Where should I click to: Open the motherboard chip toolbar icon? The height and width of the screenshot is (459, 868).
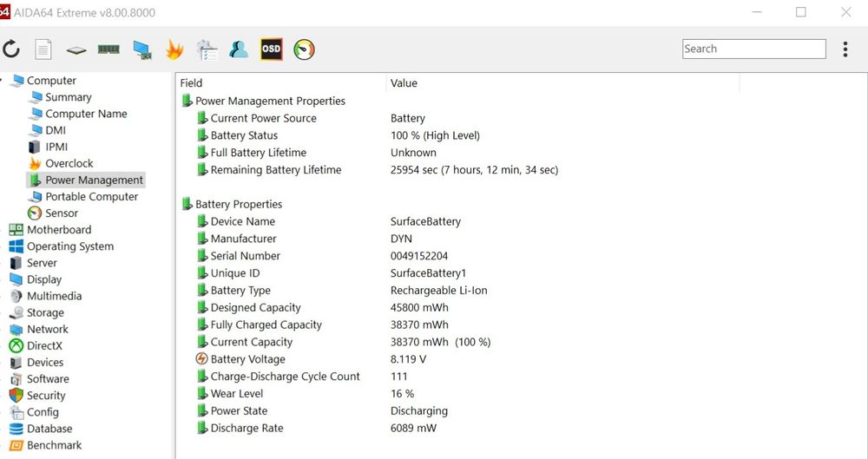pyautogui.click(x=76, y=49)
